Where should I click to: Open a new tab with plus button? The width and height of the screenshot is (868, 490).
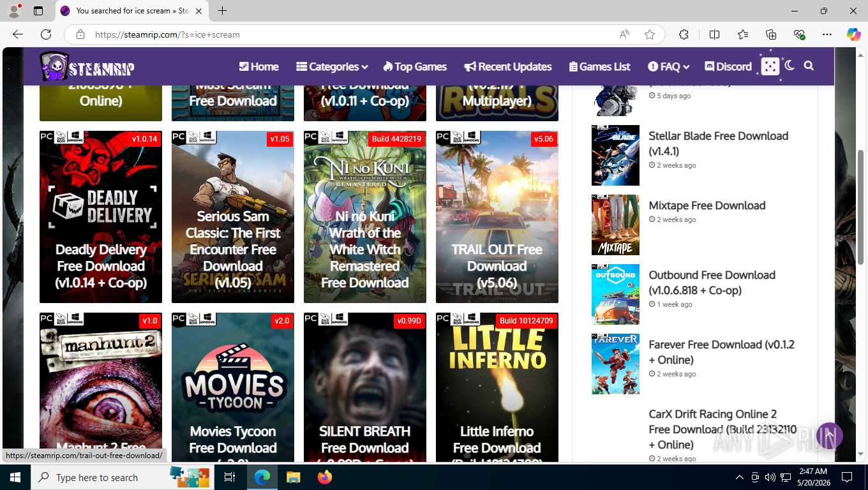point(222,11)
